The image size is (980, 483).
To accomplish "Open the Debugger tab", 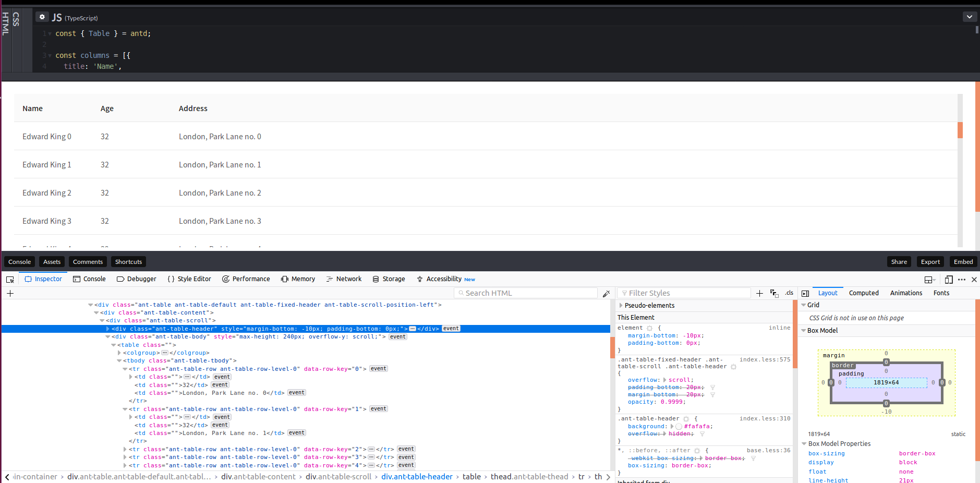I will pos(136,279).
